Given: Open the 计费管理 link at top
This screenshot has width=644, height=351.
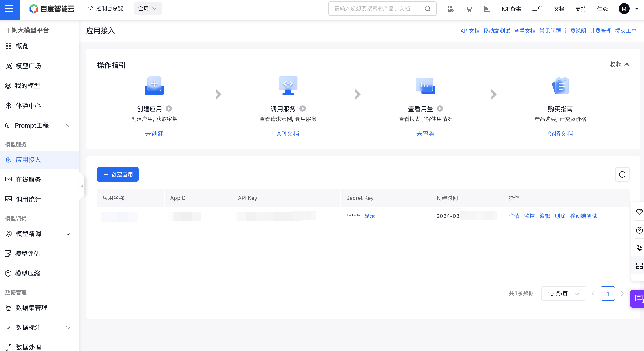Looking at the screenshot, I should (600, 31).
